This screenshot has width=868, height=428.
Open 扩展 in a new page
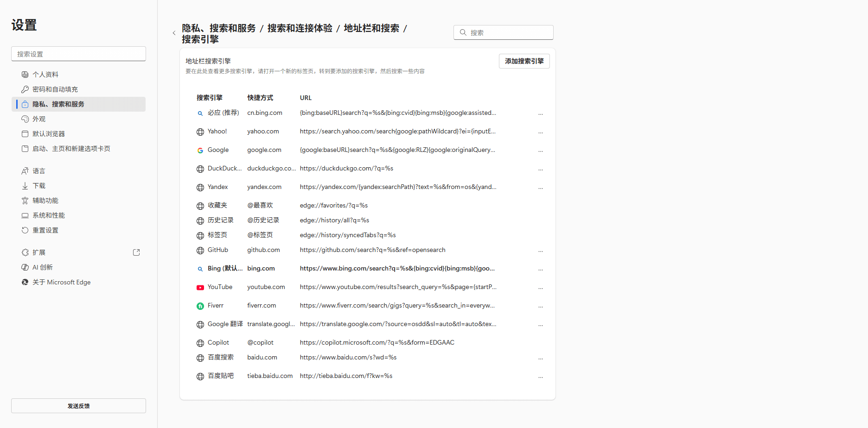(x=136, y=252)
